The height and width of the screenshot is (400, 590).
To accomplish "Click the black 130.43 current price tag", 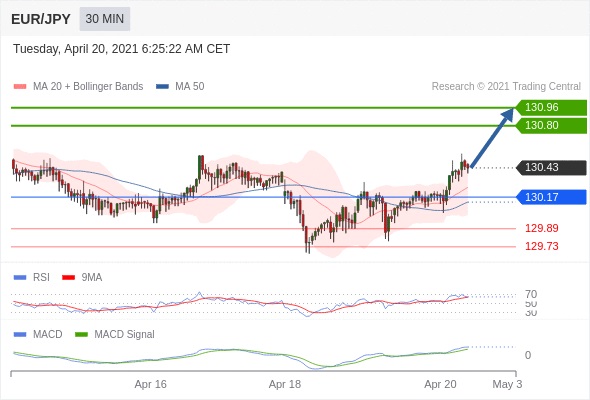I will pos(551,167).
